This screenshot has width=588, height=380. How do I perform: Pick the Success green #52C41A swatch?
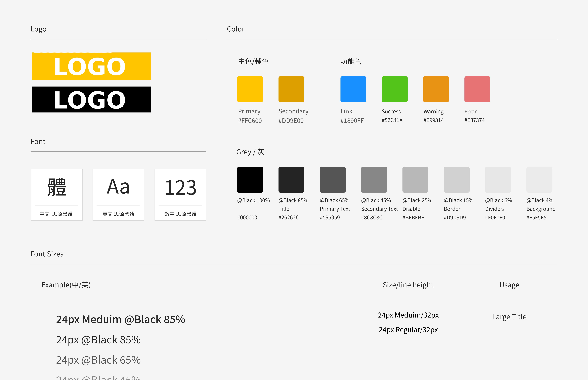[x=395, y=89]
